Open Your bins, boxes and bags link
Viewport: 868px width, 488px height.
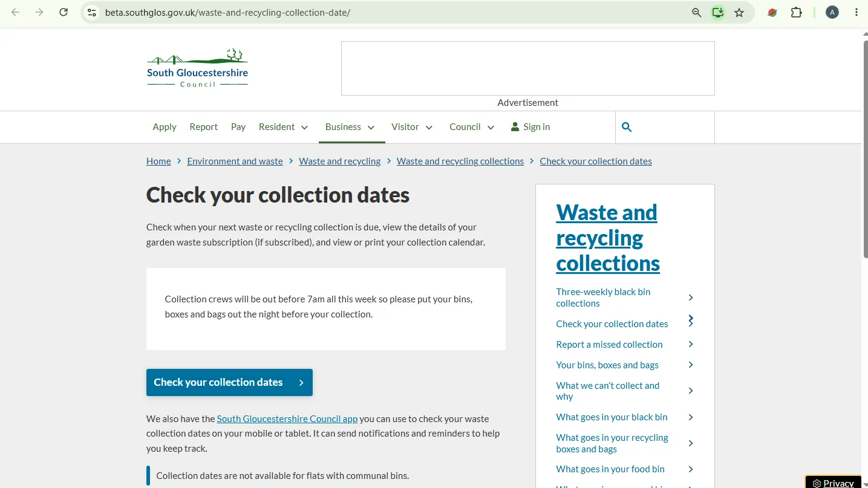(x=607, y=365)
